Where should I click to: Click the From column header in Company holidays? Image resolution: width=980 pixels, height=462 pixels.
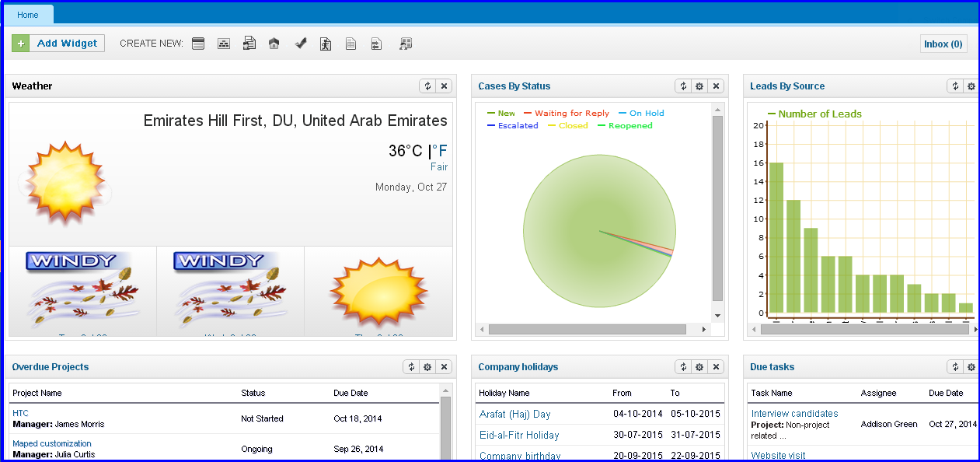tap(623, 394)
